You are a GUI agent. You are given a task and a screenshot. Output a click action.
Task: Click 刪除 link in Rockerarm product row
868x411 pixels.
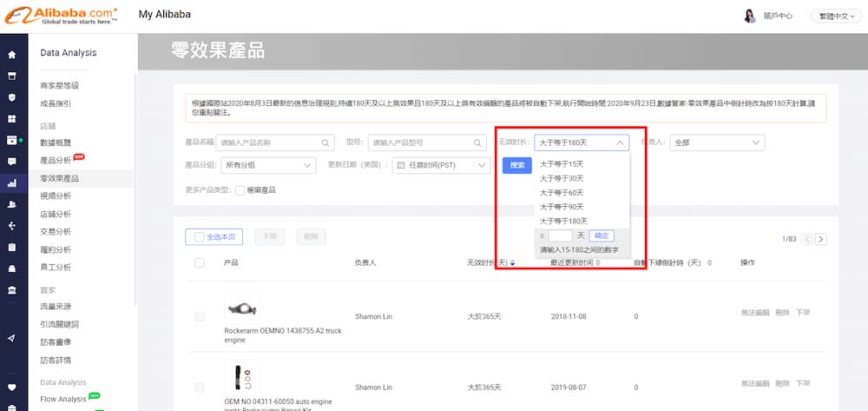point(782,313)
